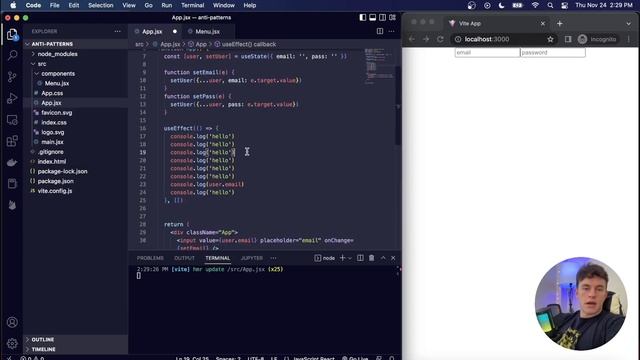Select the App.jsx editor tab
640x360 pixels.
tap(152, 31)
